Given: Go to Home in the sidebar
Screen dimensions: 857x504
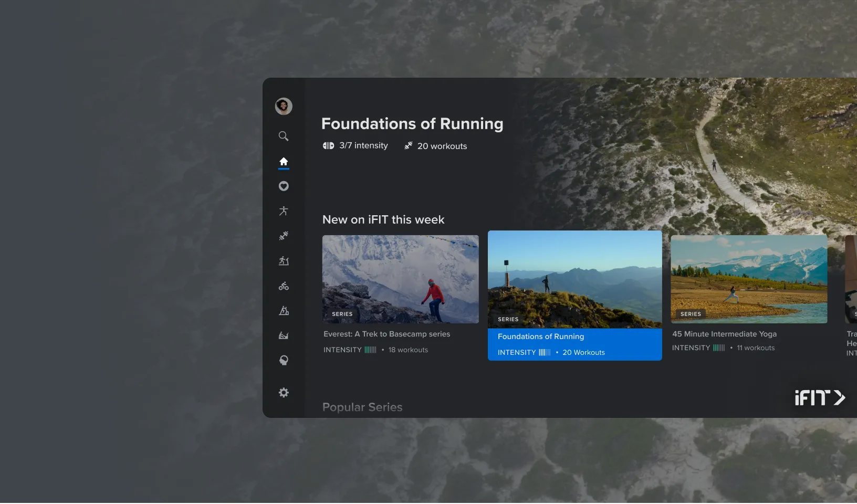Looking at the screenshot, I should [284, 162].
